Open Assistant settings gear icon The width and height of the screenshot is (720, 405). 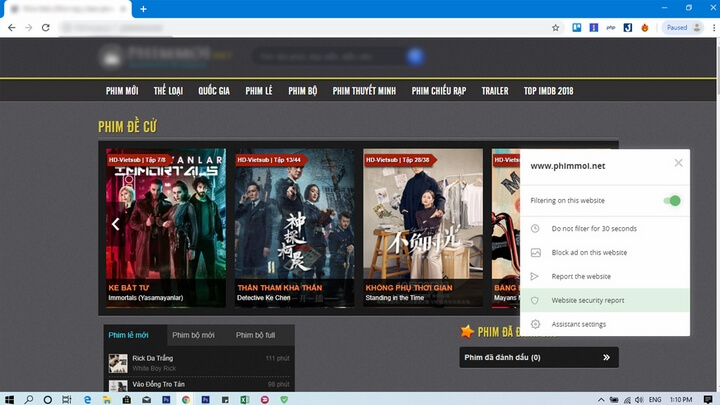pos(535,324)
